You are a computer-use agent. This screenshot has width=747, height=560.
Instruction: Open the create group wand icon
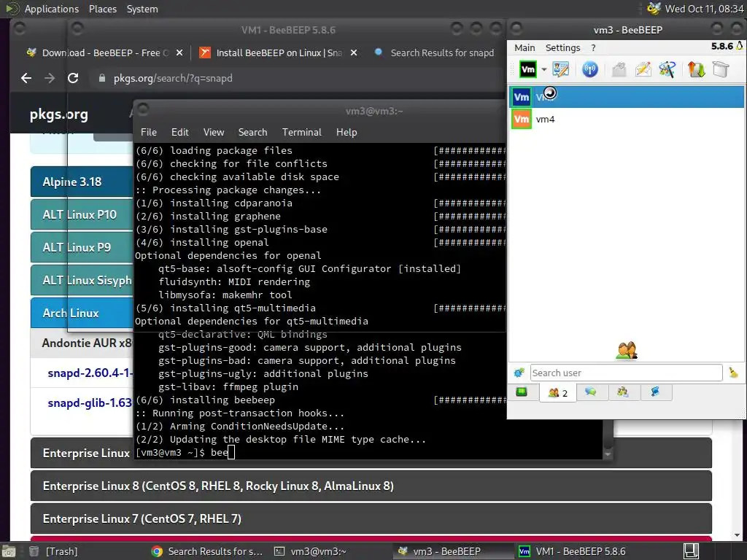pos(667,69)
